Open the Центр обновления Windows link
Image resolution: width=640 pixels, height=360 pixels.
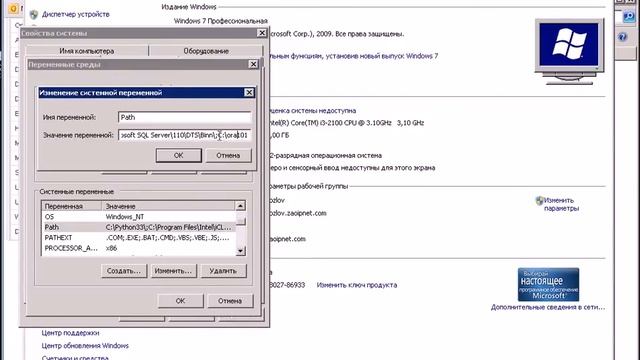tap(85, 346)
